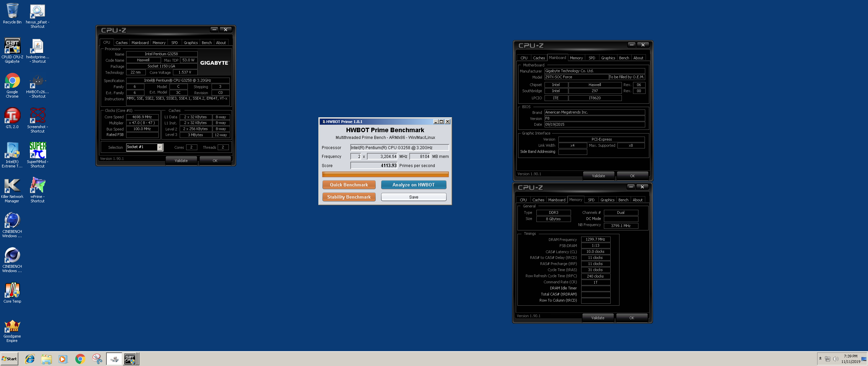Open Chrome from the taskbar
This screenshot has width=868, height=366.
80,359
